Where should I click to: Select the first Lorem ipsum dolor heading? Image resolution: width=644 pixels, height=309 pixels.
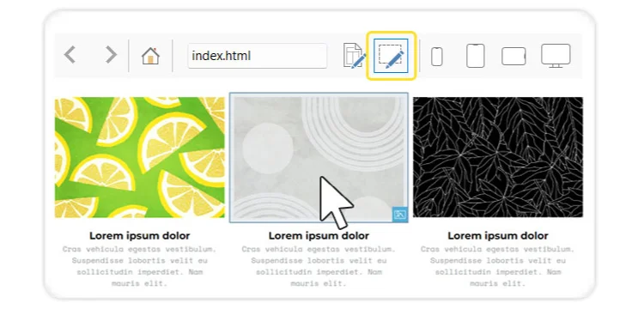pyautogui.click(x=140, y=236)
